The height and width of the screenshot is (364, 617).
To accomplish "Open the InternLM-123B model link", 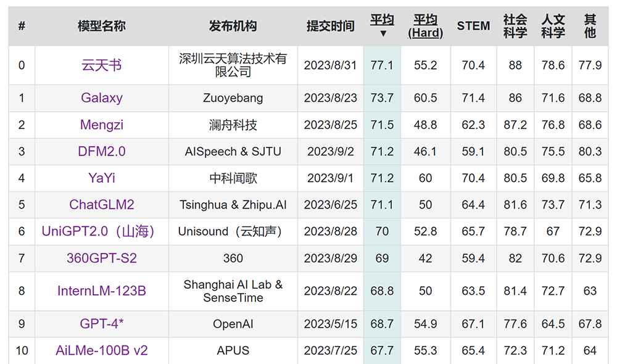I will point(102,291).
